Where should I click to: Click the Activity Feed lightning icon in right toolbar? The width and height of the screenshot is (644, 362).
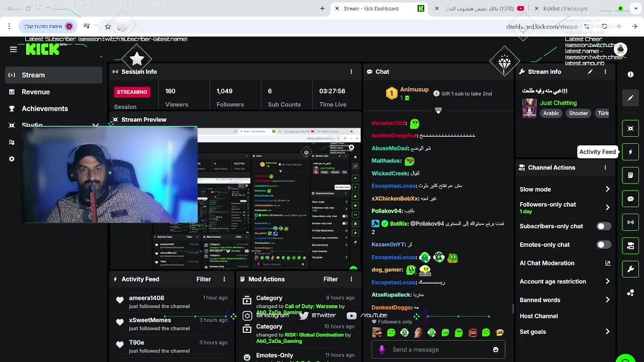tap(630, 152)
